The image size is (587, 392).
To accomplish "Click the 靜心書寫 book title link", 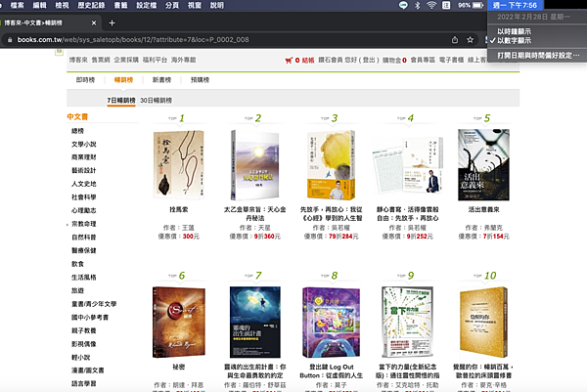I will [x=407, y=213].
